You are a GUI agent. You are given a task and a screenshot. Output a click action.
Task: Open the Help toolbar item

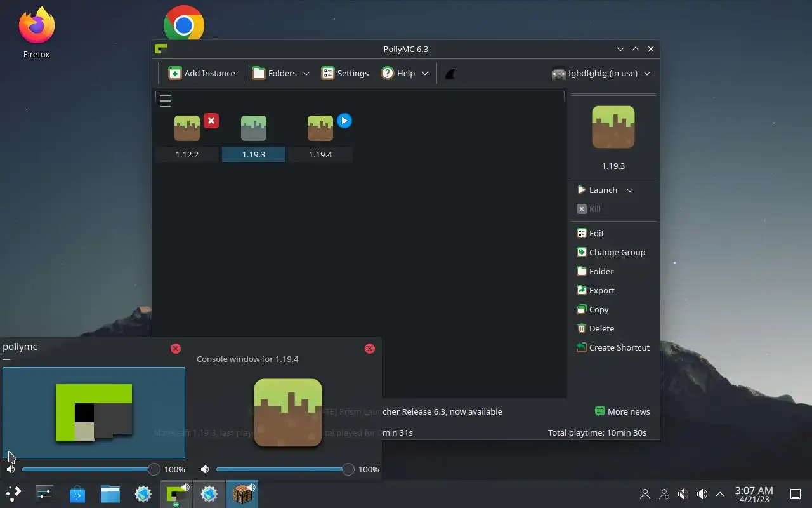coord(398,73)
